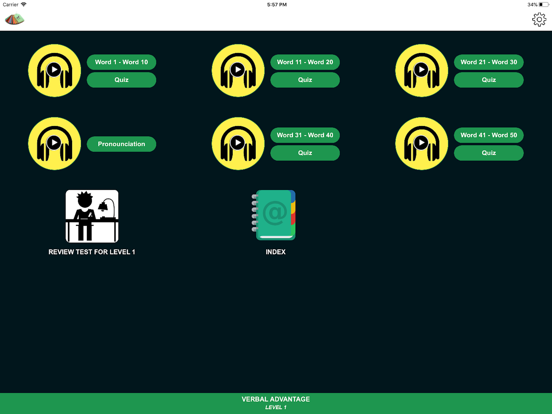Open Word 11 - Word 20 lesson
This screenshot has height=414, width=552.
[x=305, y=62]
